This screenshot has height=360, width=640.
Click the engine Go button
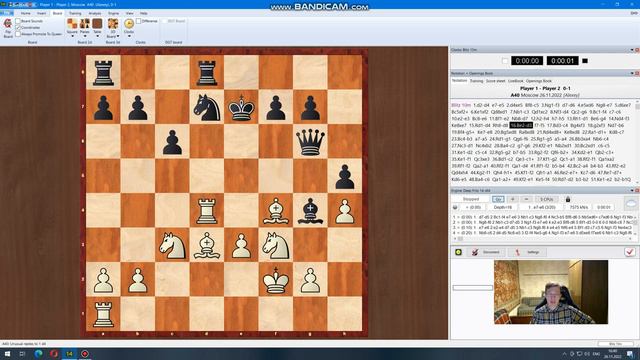pyautogui.click(x=498, y=199)
